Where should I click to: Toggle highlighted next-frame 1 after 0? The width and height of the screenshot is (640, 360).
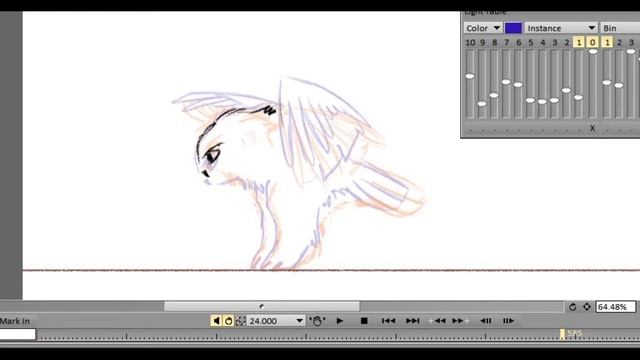tap(607, 42)
